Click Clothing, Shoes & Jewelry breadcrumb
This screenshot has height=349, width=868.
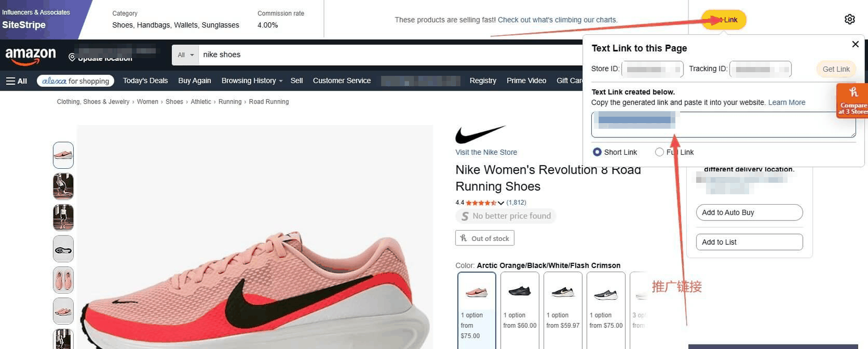coord(93,101)
